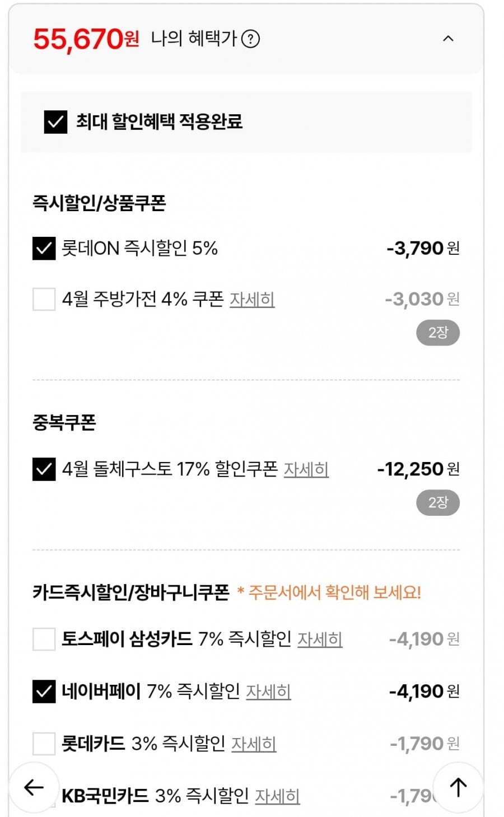
Task: Collapse the benefit price panel chevron
Action: click(x=448, y=39)
